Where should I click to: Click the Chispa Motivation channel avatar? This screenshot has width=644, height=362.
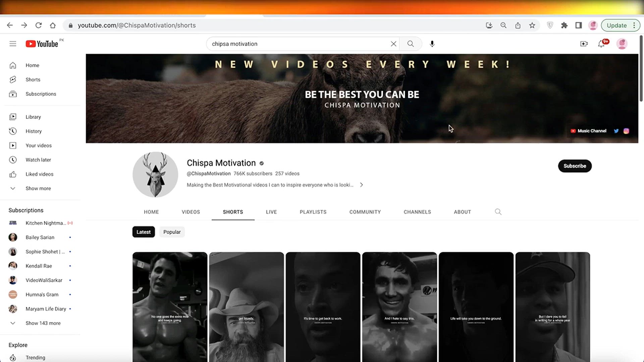[x=155, y=174]
